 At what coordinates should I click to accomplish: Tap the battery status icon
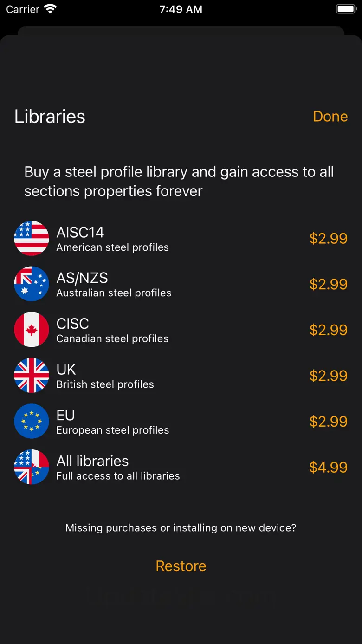pos(346,9)
